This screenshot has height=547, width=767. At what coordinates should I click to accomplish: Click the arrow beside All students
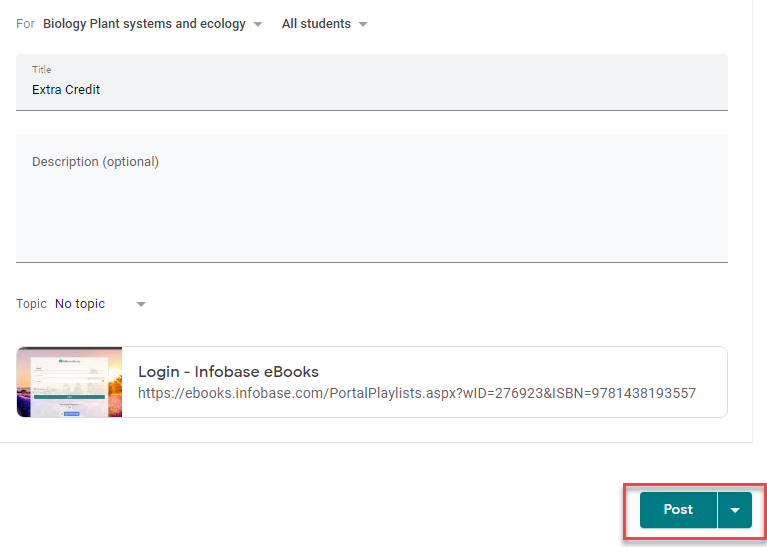[362, 24]
